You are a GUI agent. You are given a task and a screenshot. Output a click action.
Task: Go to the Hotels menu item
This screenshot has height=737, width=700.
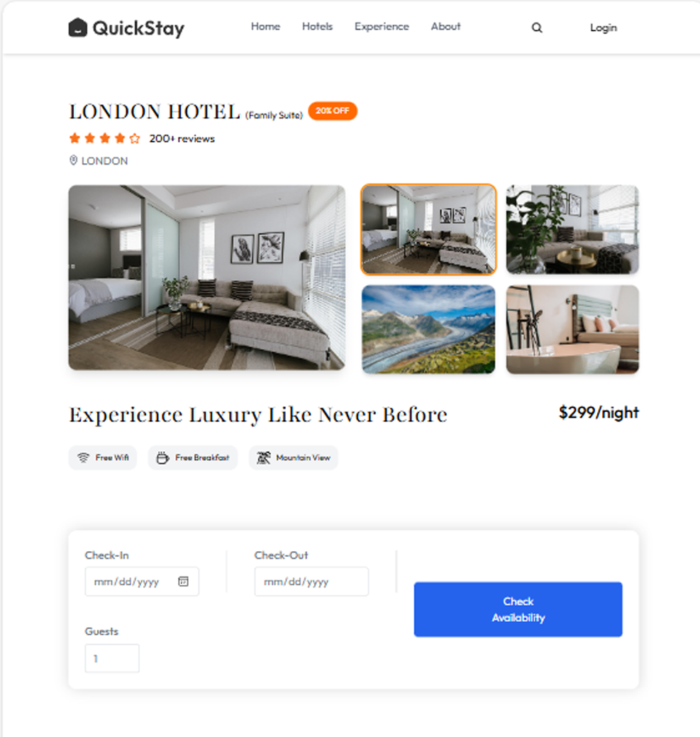(x=317, y=26)
